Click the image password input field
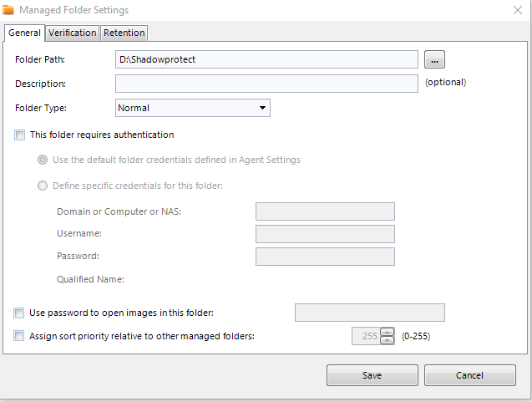The width and height of the screenshot is (532, 402). [x=370, y=313]
